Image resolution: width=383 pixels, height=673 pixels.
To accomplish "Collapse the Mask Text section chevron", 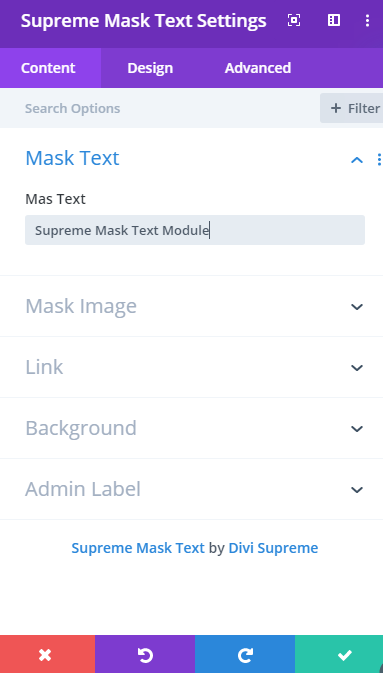I will 357,160.
